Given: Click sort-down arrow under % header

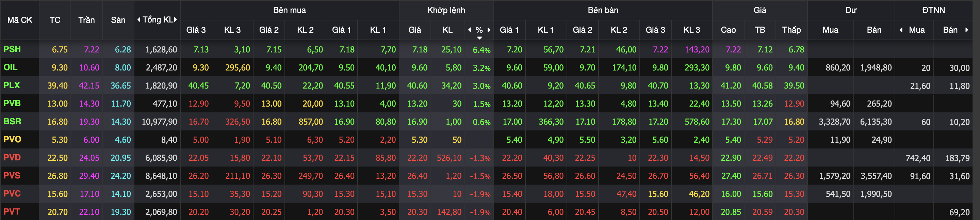Looking at the screenshot, I should click(x=479, y=38).
